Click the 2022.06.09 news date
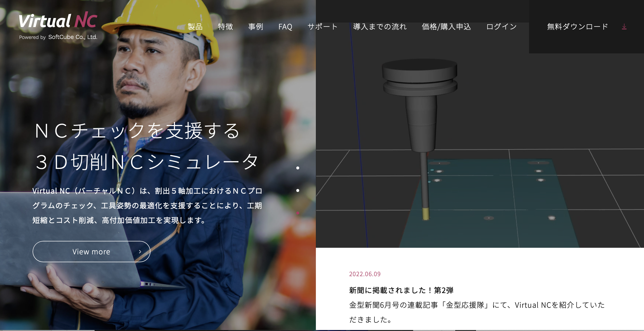 tap(365, 274)
